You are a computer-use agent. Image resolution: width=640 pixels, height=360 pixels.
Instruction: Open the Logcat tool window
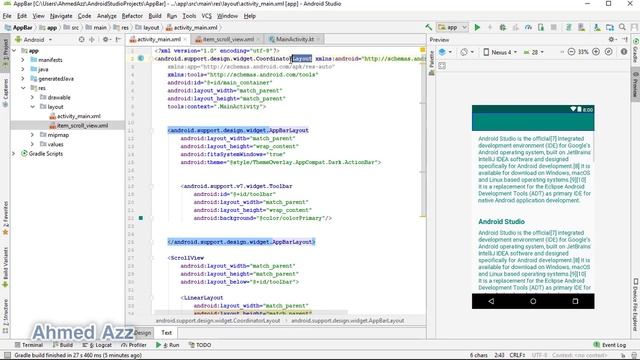point(97,345)
